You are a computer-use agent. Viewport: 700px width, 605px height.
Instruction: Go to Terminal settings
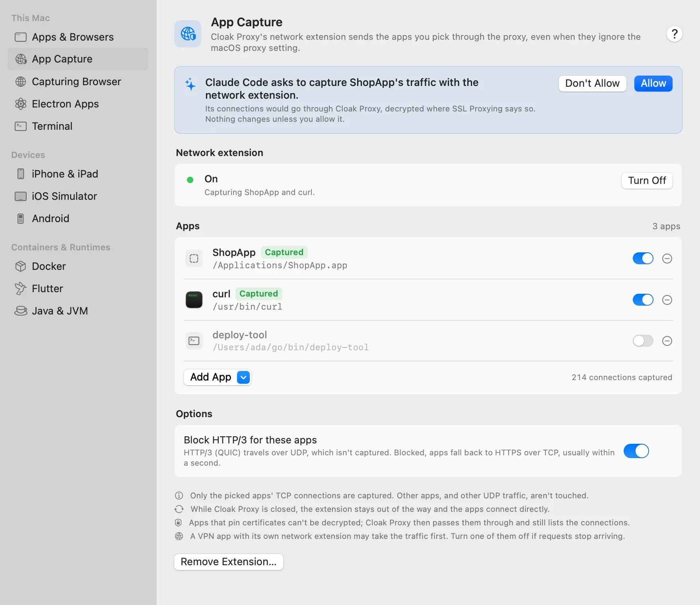(78, 126)
